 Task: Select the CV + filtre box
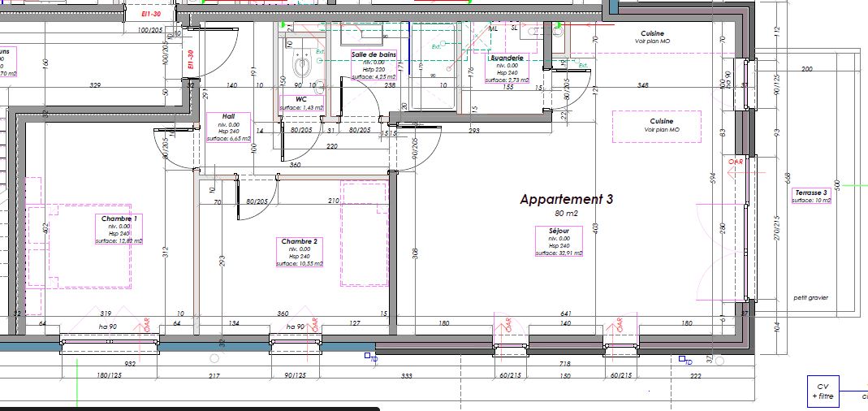click(x=823, y=392)
